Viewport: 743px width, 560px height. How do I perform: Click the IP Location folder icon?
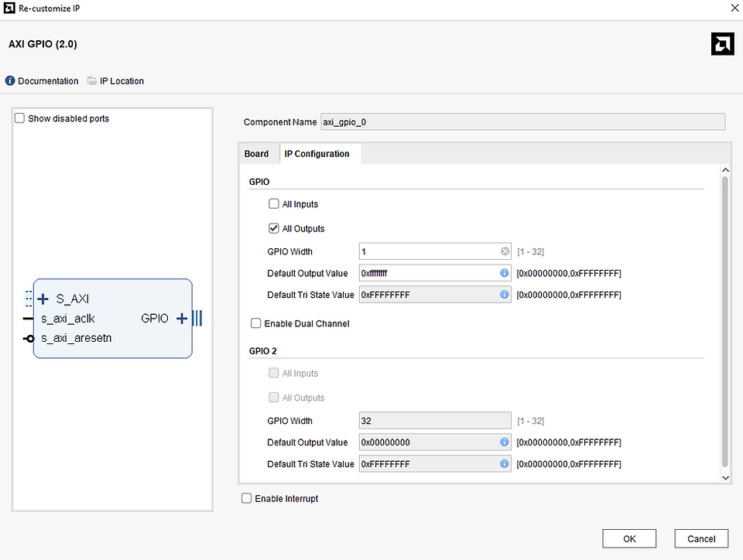coord(92,81)
